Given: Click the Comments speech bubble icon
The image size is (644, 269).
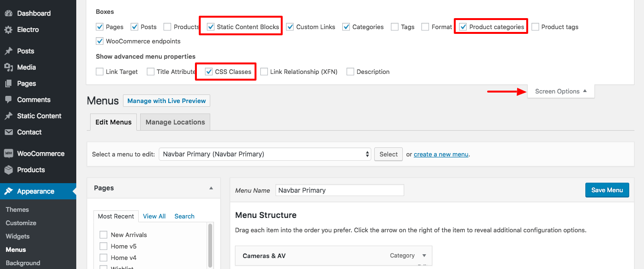Looking at the screenshot, I should tap(9, 100).
